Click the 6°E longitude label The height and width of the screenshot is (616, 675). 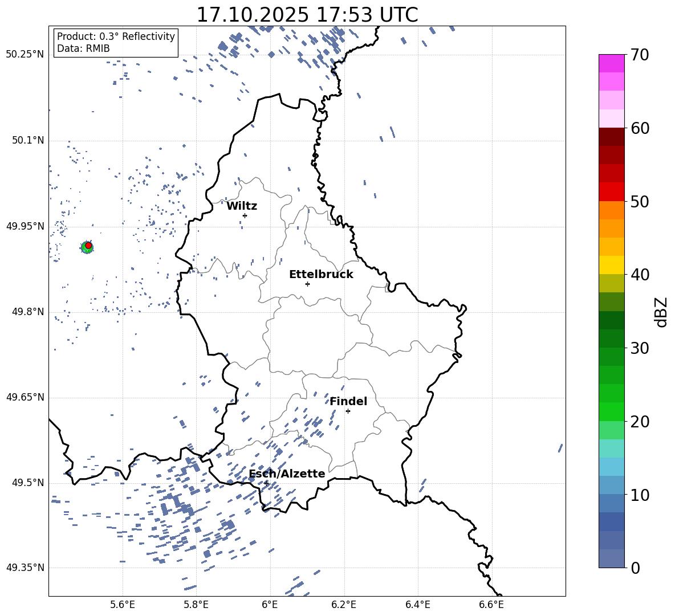tap(270, 605)
